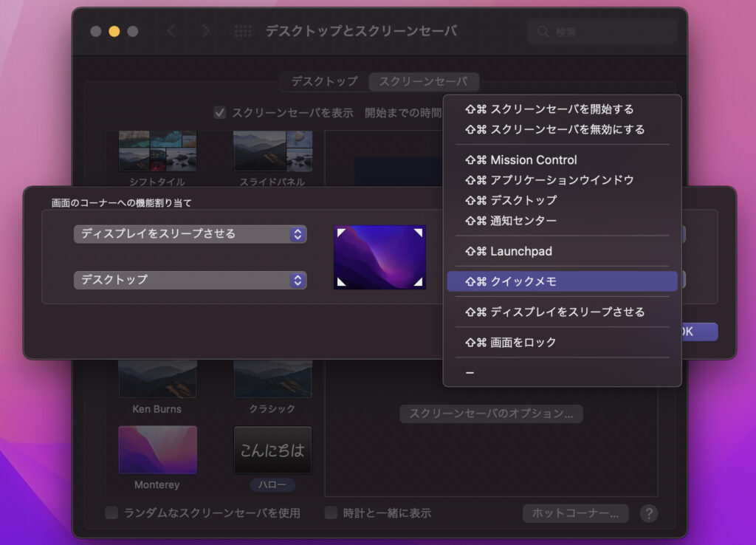Select the dash (no action) menu item
The image size is (756, 545).
point(562,373)
